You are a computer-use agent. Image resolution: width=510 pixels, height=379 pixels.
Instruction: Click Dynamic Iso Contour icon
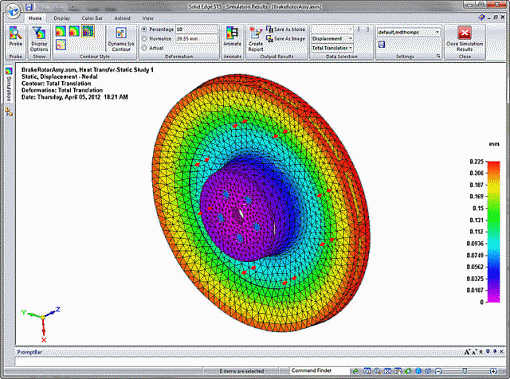tap(121, 39)
